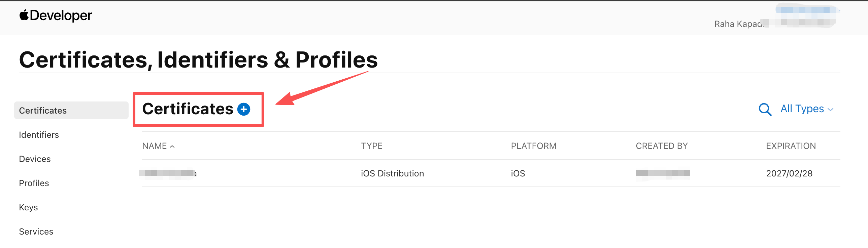Click the CREATED BY column header
The width and height of the screenshot is (868, 248).
(x=662, y=146)
